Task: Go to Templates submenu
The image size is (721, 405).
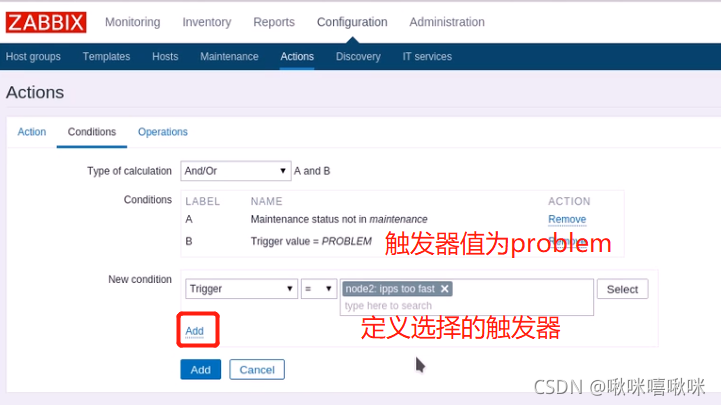Action: [106, 57]
